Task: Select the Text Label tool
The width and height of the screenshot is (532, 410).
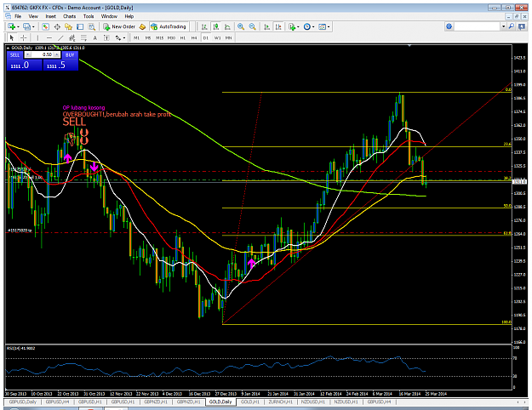Action: point(106,37)
